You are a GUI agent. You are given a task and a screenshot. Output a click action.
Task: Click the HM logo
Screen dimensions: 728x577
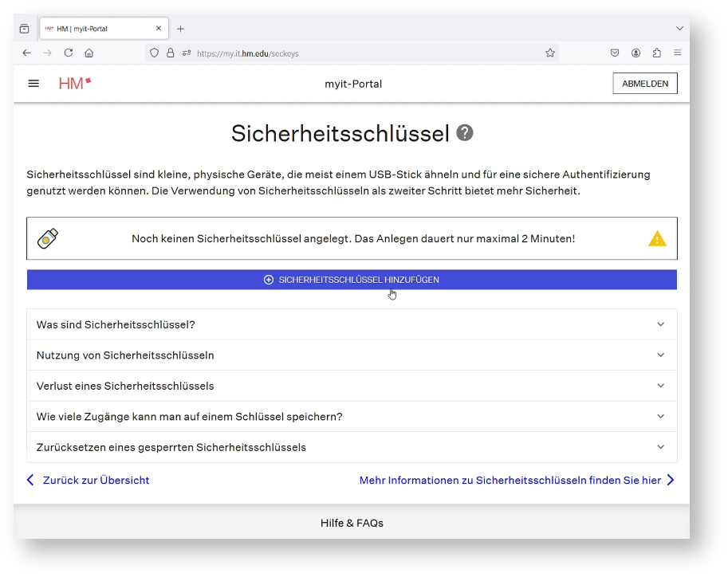(75, 83)
